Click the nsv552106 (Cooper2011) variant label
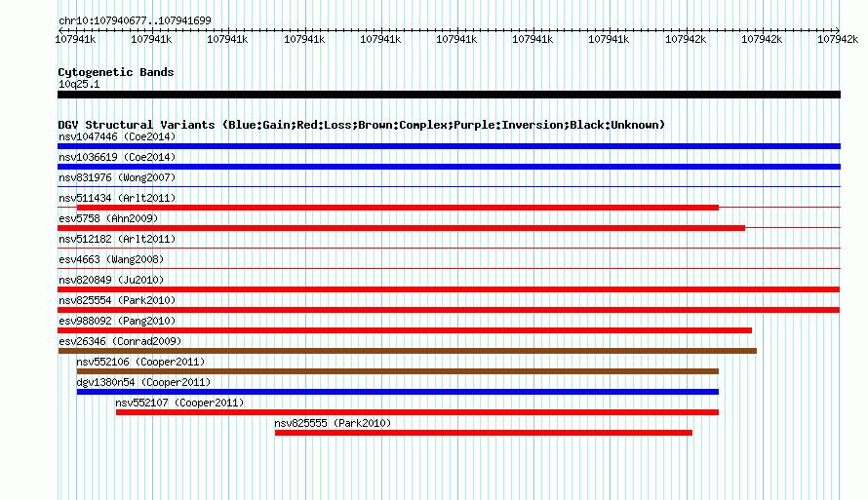This screenshot has width=868, height=500. click(x=140, y=362)
